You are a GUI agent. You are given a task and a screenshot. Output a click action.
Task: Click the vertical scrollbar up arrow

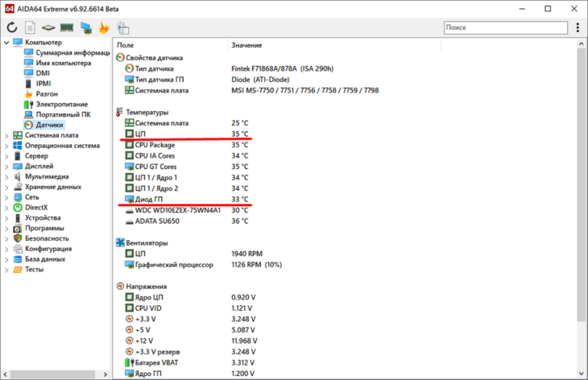point(582,43)
